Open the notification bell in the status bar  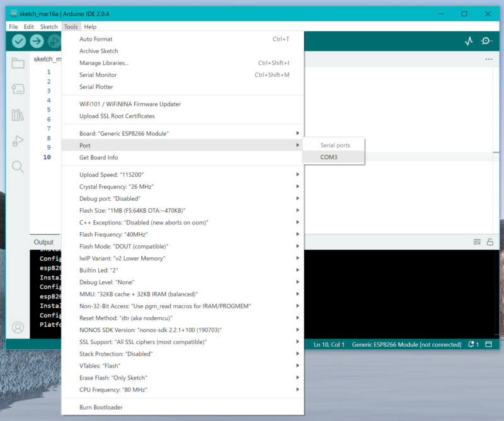471,344
